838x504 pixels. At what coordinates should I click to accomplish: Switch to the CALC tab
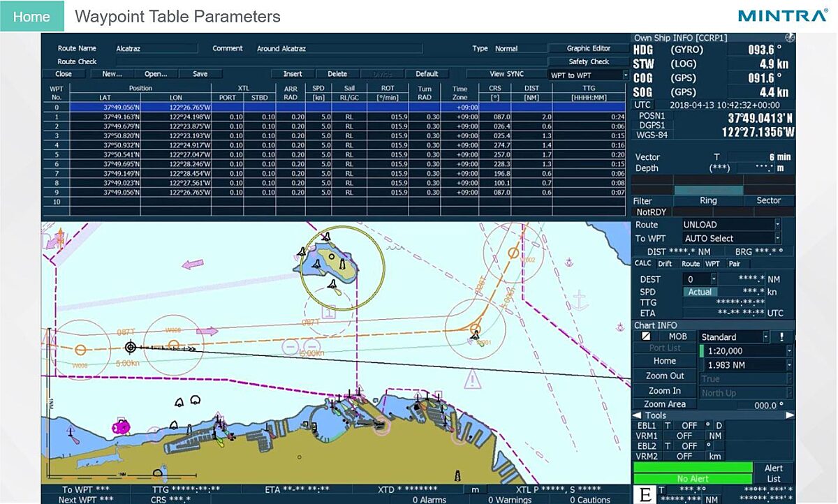642,264
